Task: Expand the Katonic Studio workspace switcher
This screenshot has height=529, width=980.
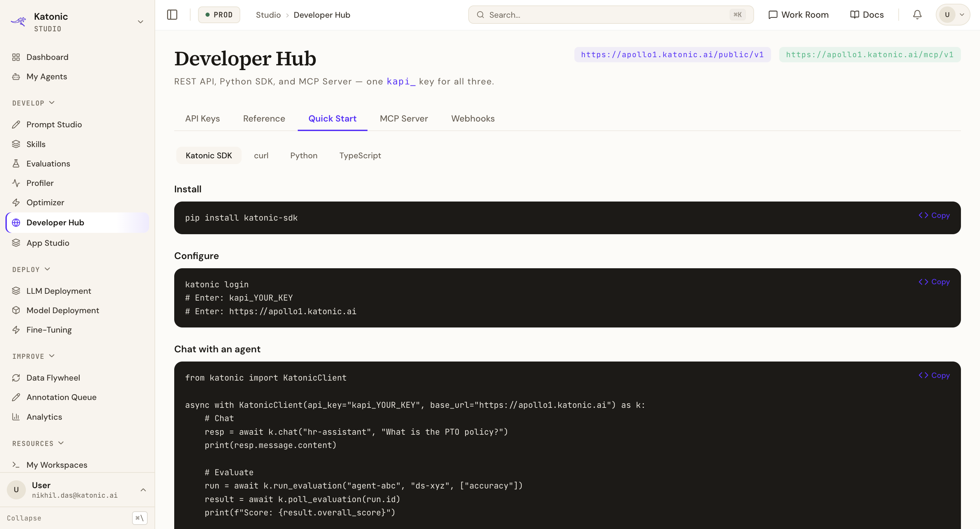Action: [141, 22]
